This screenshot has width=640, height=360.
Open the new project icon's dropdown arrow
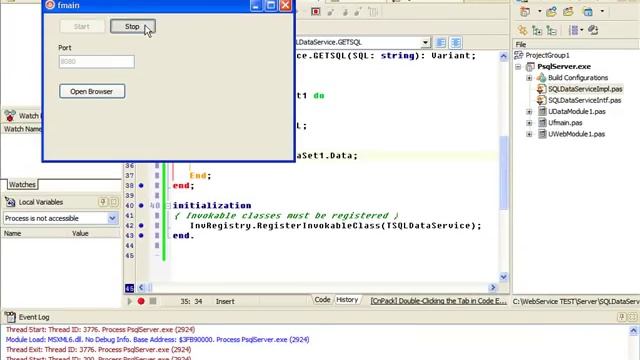[540, 12]
